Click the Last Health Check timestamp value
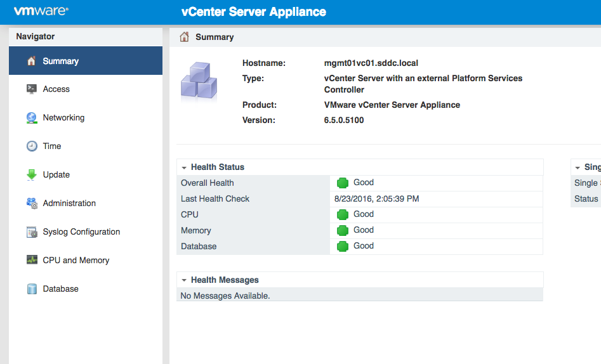The image size is (601, 364). tap(376, 199)
